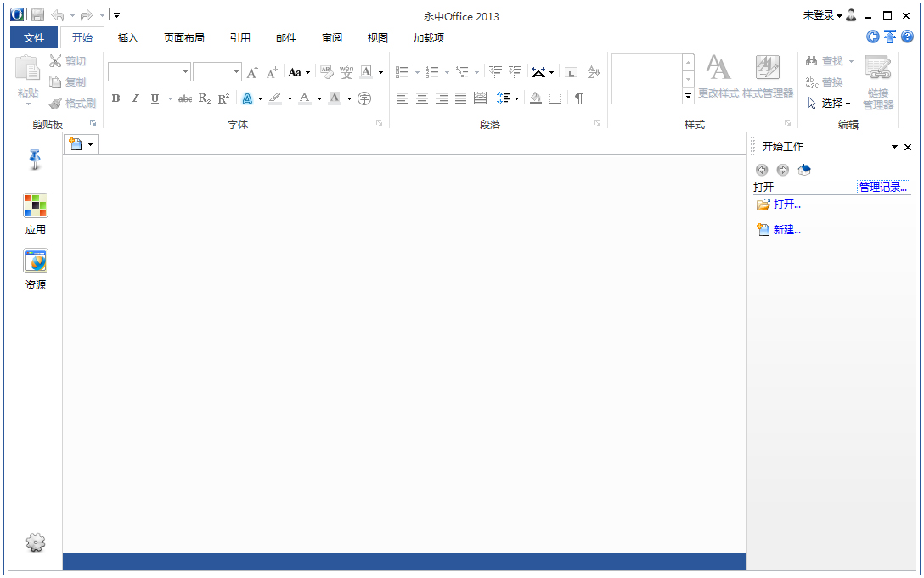Expand the quick access toolbar dropdown

116,14
